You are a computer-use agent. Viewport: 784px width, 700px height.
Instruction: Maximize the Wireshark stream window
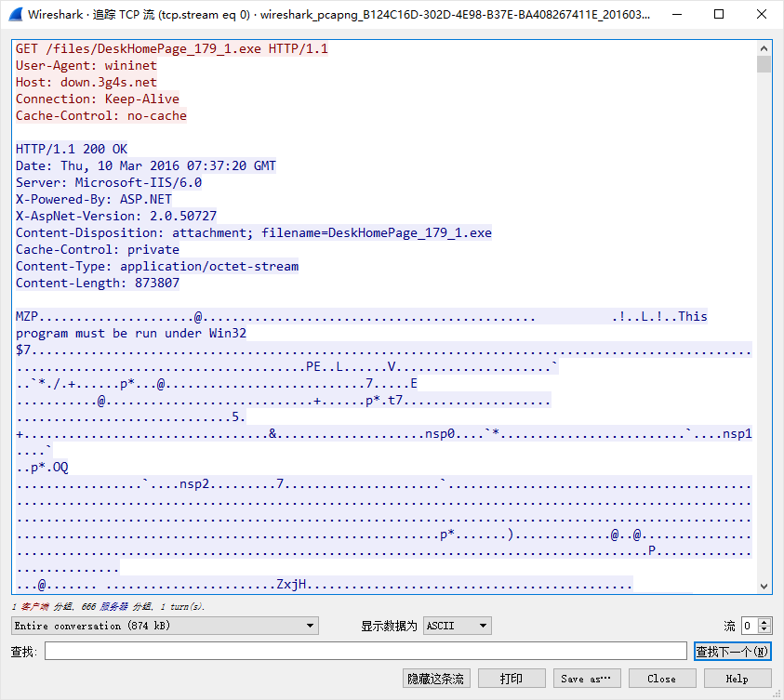[719, 15]
